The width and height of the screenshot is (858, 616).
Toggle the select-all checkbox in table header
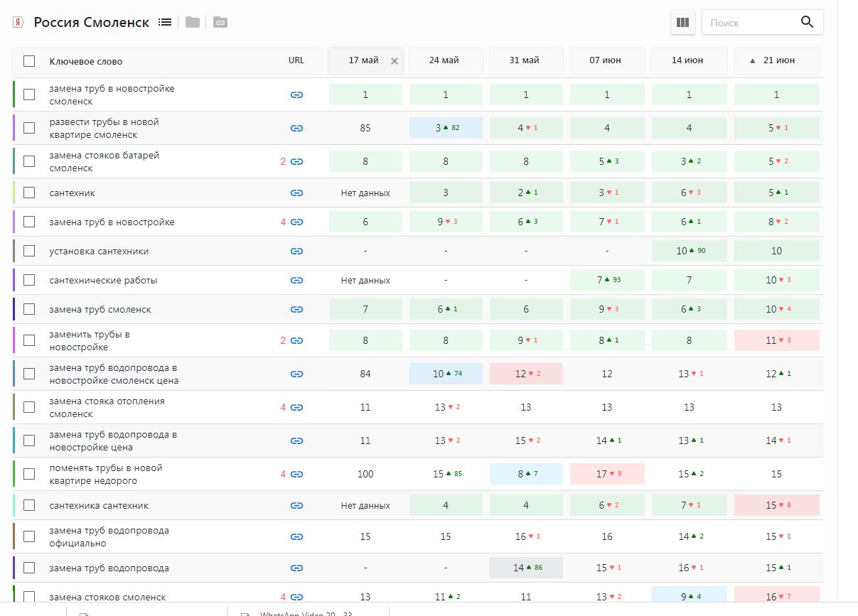coord(29,61)
